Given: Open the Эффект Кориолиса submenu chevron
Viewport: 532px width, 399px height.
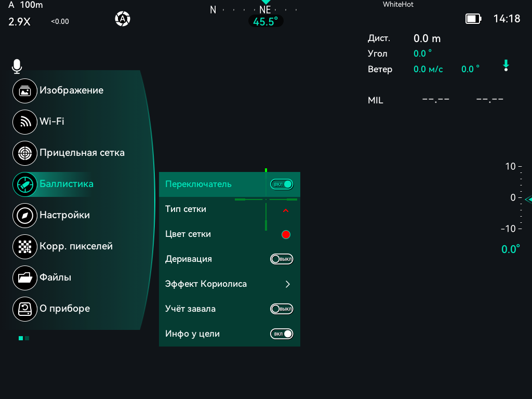Looking at the screenshot, I should click(x=288, y=284).
